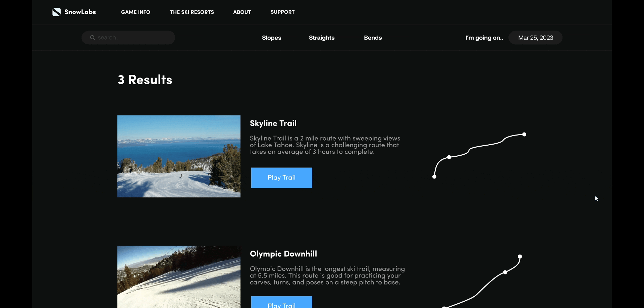Click Skyline Trail description text
The height and width of the screenshot is (308, 644).
325,145
